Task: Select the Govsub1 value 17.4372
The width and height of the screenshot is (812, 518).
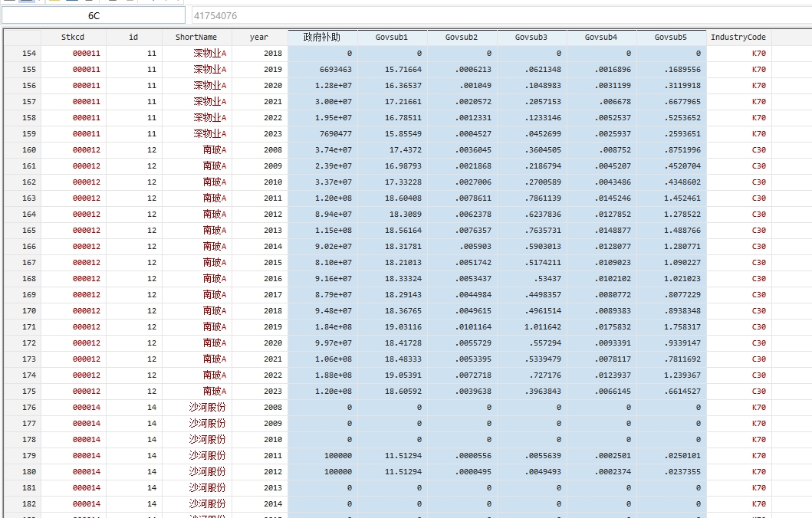Action: [x=392, y=150]
